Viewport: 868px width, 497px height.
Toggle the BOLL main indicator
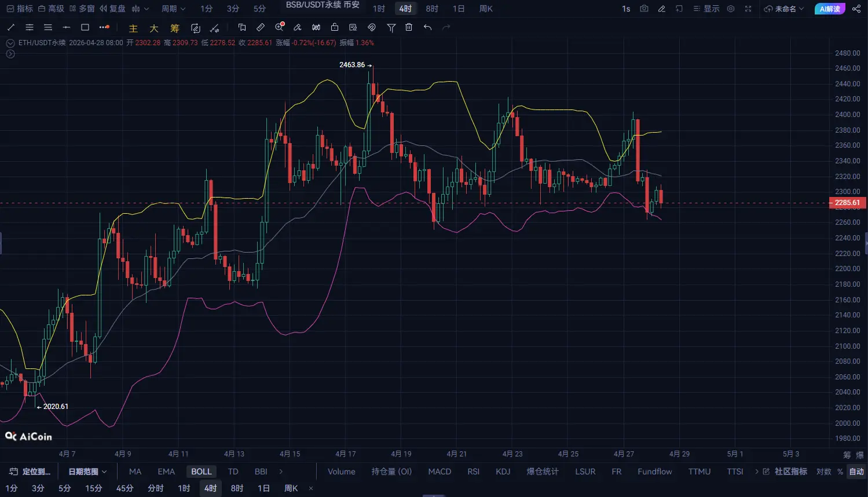pyautogui.click(x=201, y=472)
